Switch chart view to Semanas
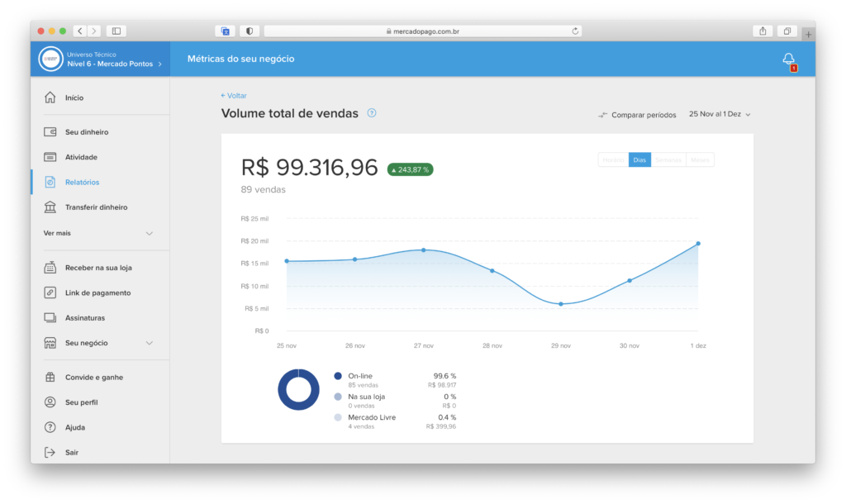The width and height of the screenshot is (846, 504). [668, 160]
